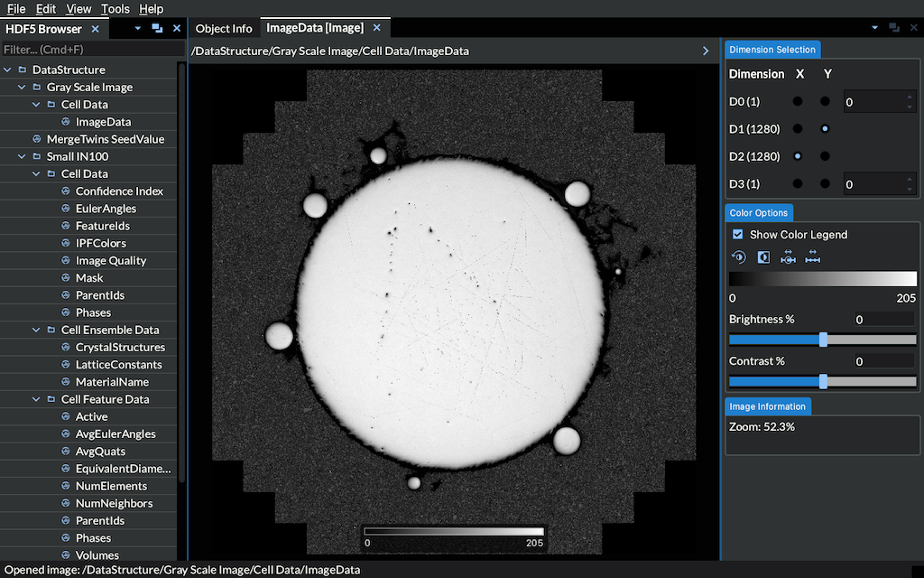
Task: Uncheck Show Color Legend
Action: coord(738,235)
